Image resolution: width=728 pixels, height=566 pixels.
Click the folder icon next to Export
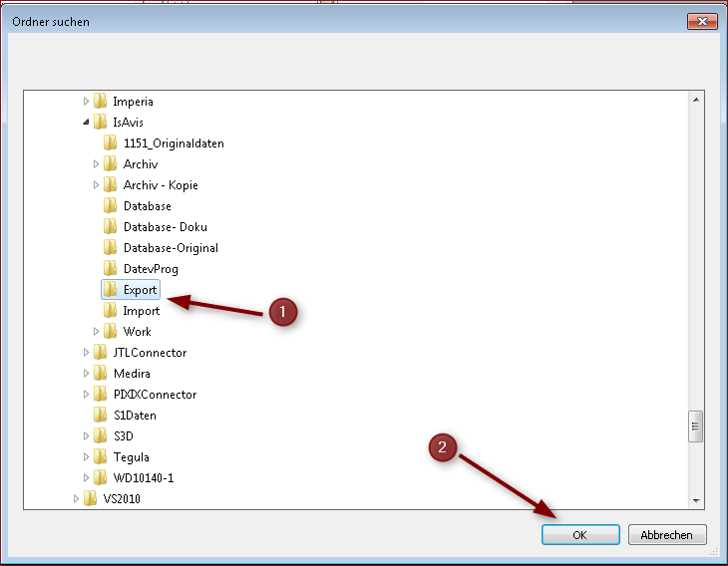tap(111, 290)
